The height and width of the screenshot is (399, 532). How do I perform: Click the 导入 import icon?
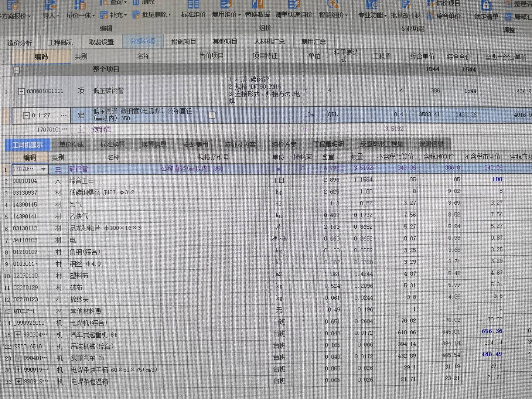(51, 5)
